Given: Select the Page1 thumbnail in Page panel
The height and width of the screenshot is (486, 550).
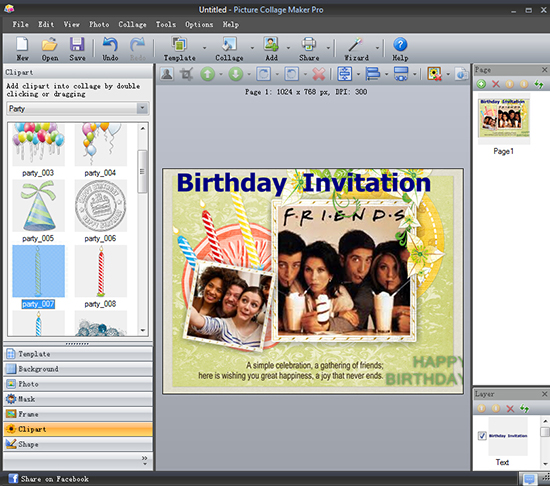Looking at the screenshot, I should (504, 119).
